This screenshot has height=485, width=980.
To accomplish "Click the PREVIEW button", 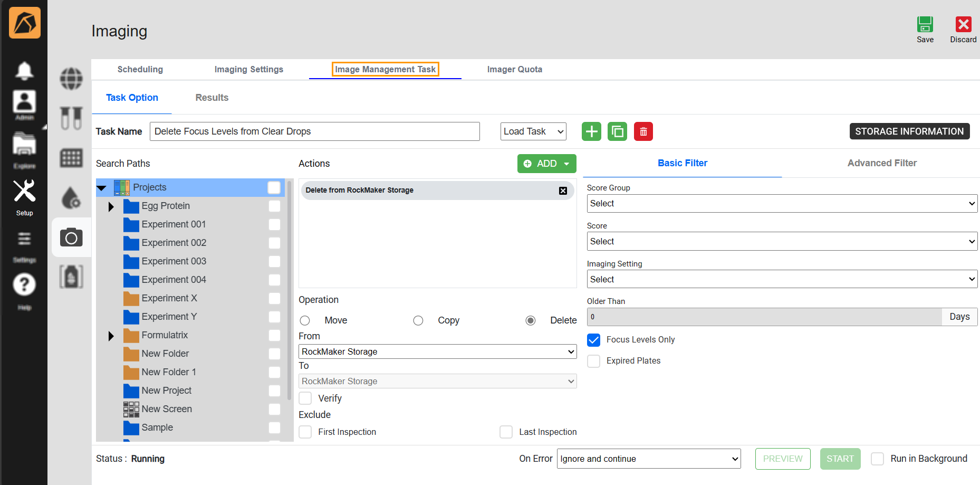I will [x=782, y=459].
